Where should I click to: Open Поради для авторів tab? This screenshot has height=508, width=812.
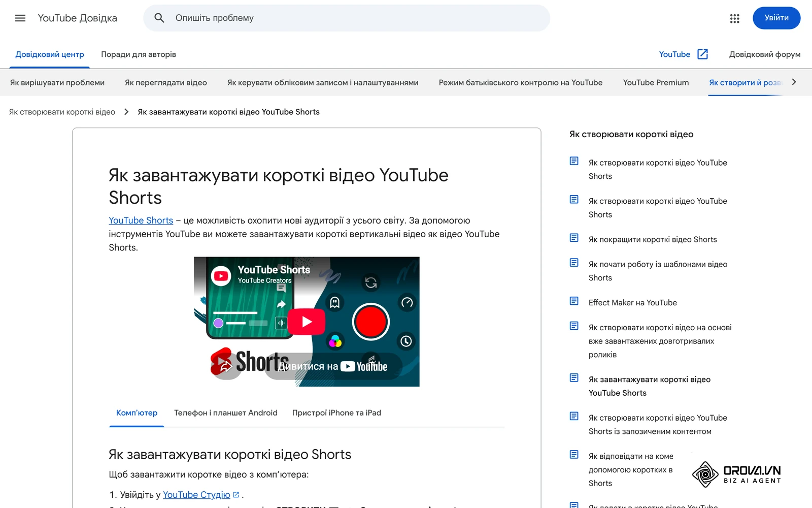tap(139, 54)
